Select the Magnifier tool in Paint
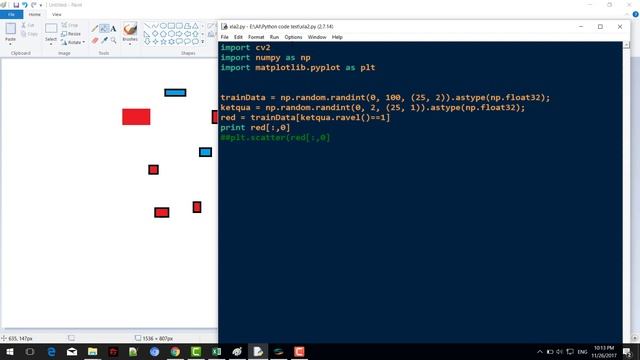Screen dimensions: 640x360 tap(113, 40)
